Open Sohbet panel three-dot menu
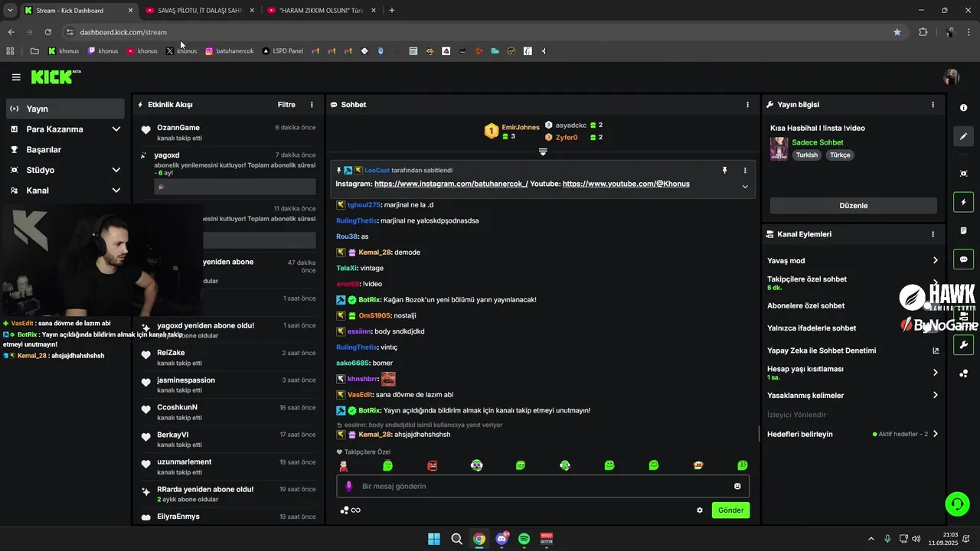The height and width of the screenshot is (551, 980). pos(748,105)
